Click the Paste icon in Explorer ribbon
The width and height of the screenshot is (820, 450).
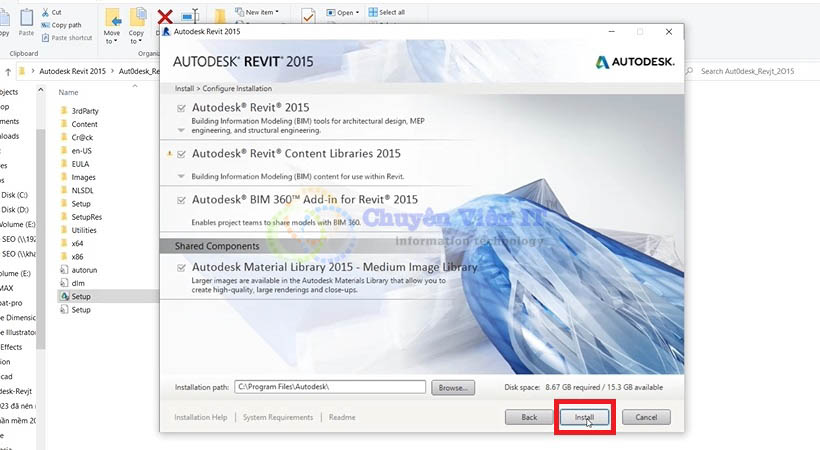pyautogui.click(x=26, y=17)
